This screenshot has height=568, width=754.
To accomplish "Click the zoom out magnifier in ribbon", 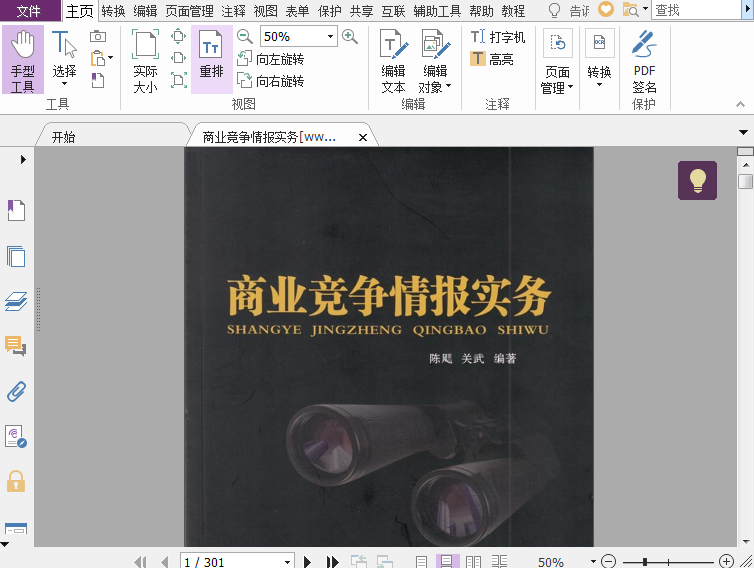I will click(245, 36).
